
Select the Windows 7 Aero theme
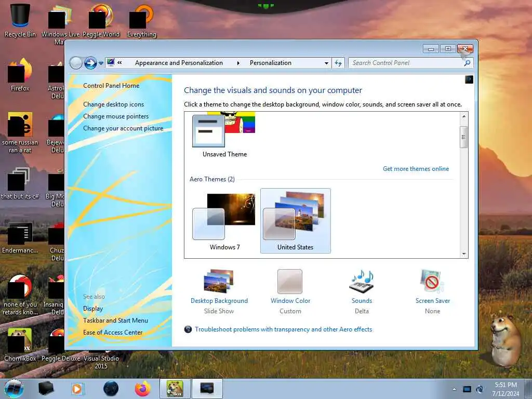224,220
